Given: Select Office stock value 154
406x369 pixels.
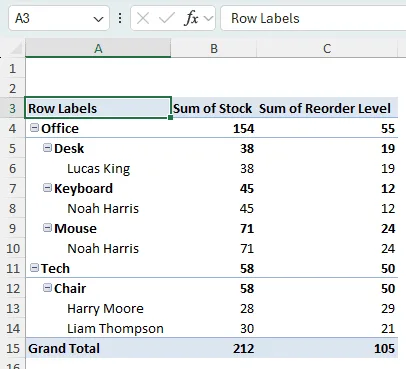Looking at the screenshot, I should [x=214, y=128].
